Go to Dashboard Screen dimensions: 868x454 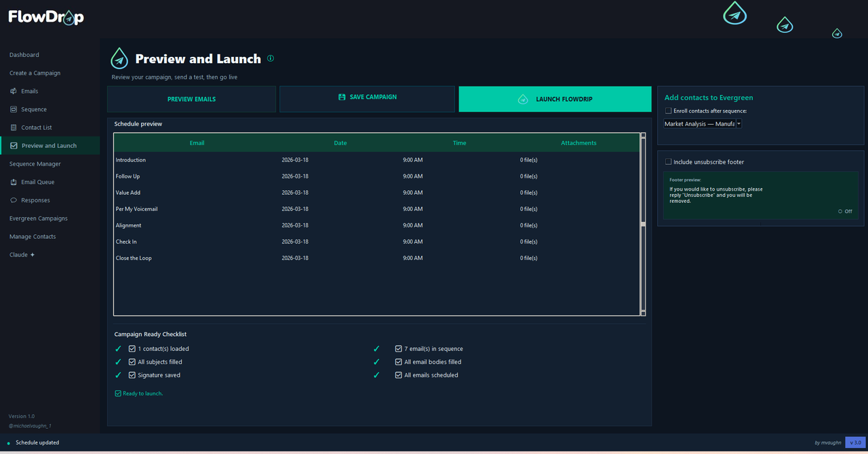24,55
